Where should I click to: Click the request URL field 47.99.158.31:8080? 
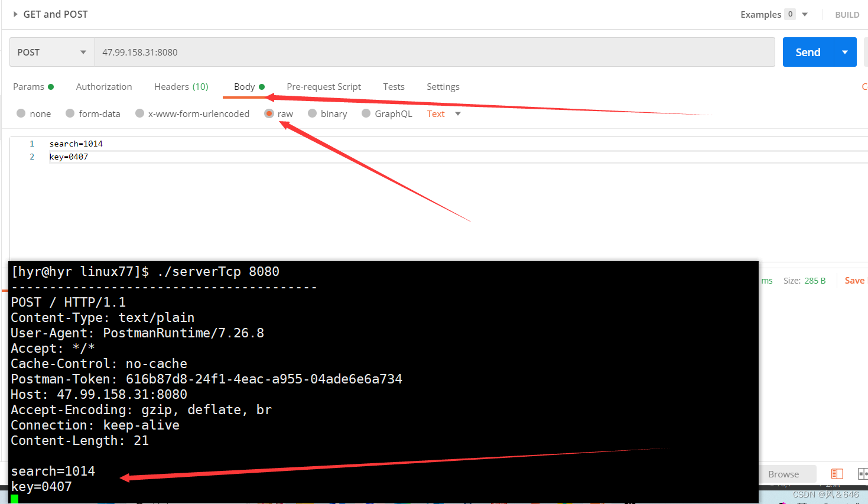[x=435, y=52]
